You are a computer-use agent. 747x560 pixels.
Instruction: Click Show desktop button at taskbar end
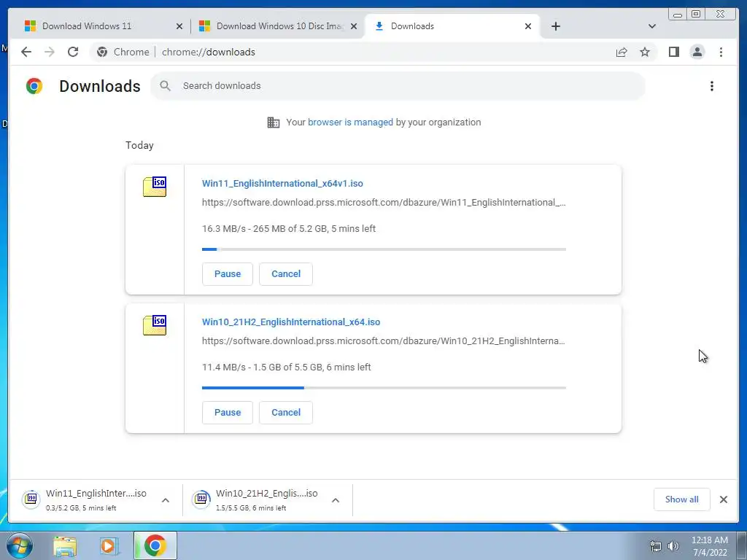[x=742, y=545]
